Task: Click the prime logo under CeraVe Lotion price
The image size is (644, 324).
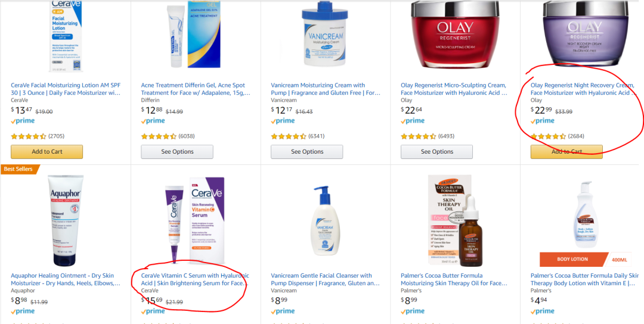Action: click(23, 121)
